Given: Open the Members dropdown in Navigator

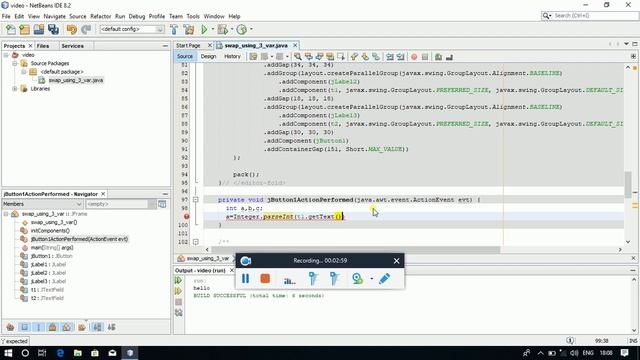Looking at the screenshot, I should (x=42, y=204).
